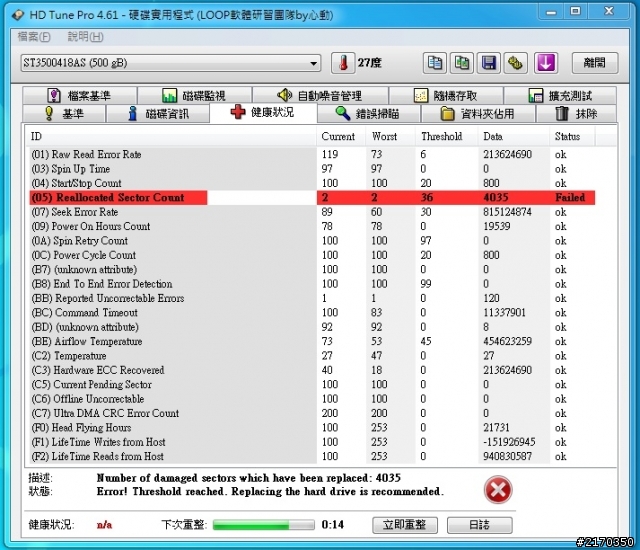Switch to the 抹除 tab
The height and width of the screenshot is (550, 640).
[x=576, y=113]
